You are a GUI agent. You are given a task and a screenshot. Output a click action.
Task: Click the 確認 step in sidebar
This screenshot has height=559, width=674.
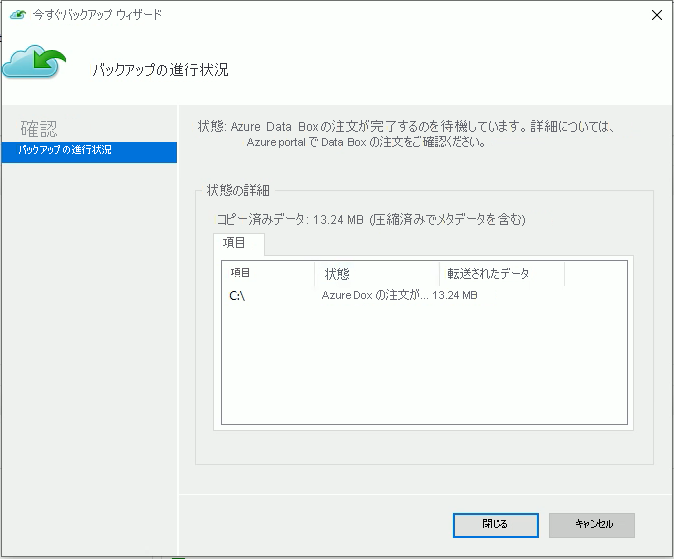coord(39,128)
